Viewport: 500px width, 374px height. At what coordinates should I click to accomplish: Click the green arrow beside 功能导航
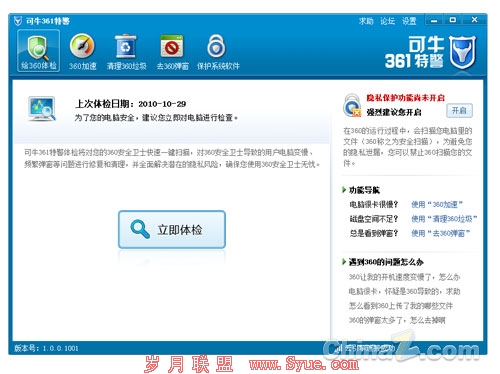(x=344, y=190)
